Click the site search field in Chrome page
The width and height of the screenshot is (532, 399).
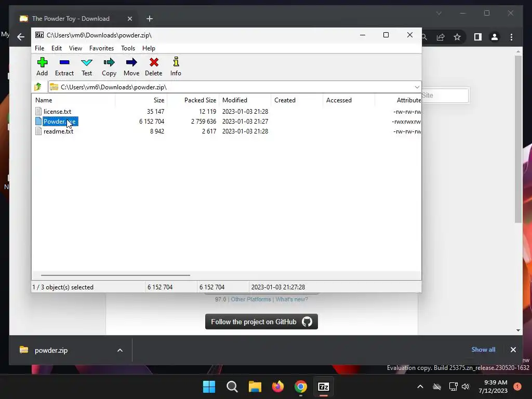point(445,96)
